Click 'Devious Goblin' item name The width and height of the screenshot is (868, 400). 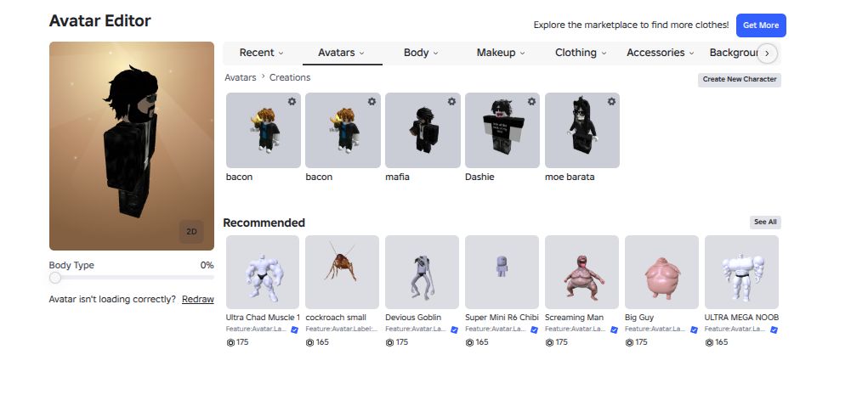(413, 318)
